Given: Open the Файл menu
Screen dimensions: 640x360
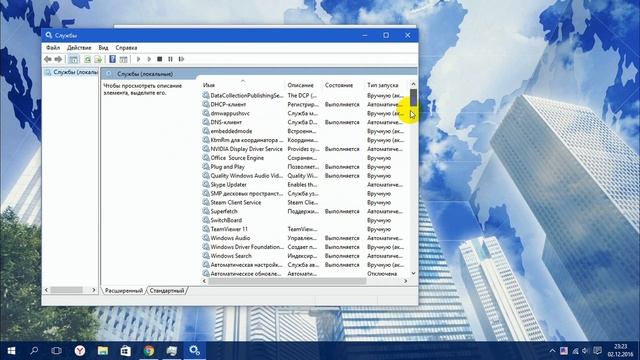Looking at the screenshot, I should [53, 48].
